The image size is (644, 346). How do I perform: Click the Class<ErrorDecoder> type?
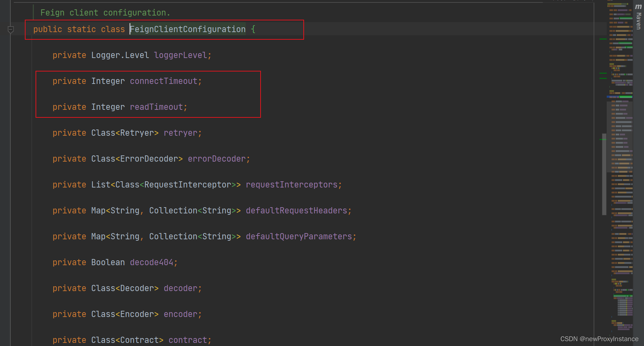point(137,159)
